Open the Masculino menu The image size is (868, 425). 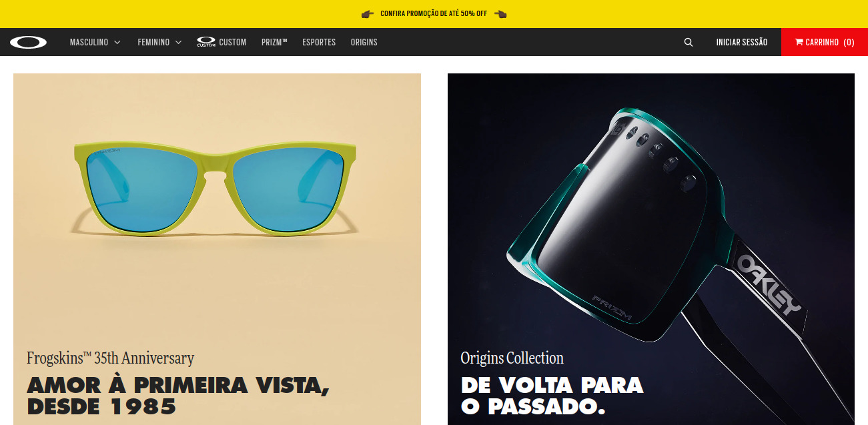click(x=89, y=42)
